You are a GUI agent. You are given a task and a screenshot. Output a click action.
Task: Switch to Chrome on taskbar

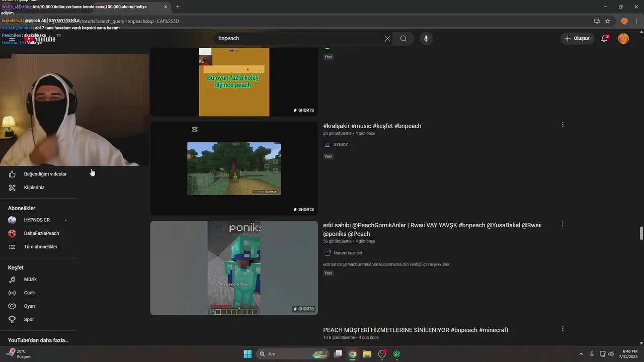click(353, 354)
